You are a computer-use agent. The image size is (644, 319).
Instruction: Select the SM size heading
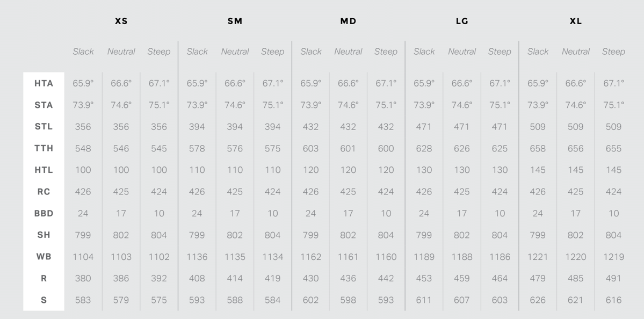click(235, 21)
